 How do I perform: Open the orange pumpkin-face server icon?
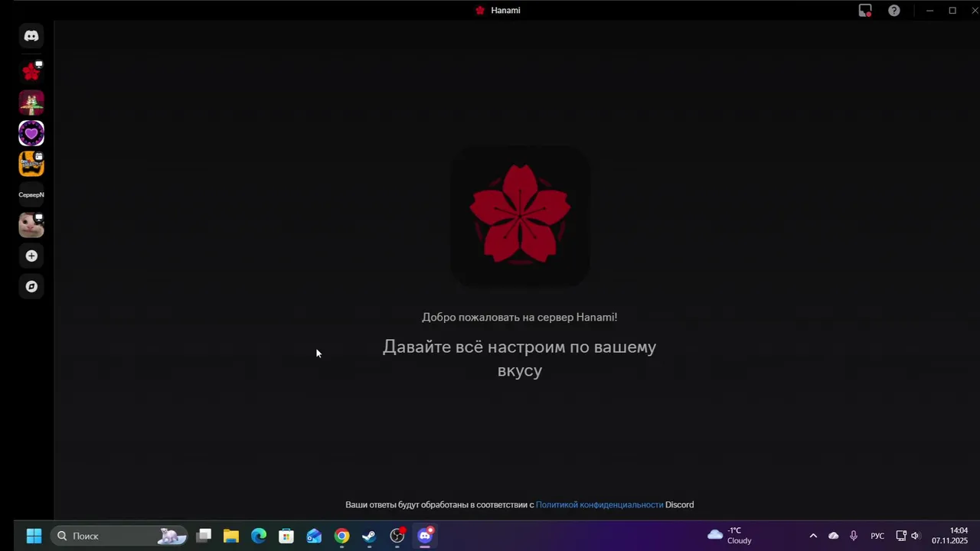(31, 164)
